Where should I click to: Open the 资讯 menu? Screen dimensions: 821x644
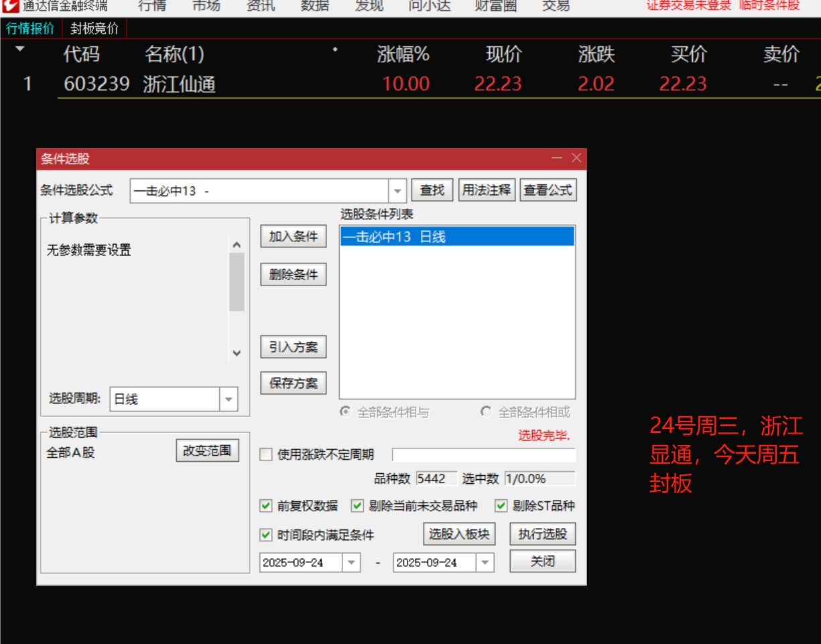260,6
